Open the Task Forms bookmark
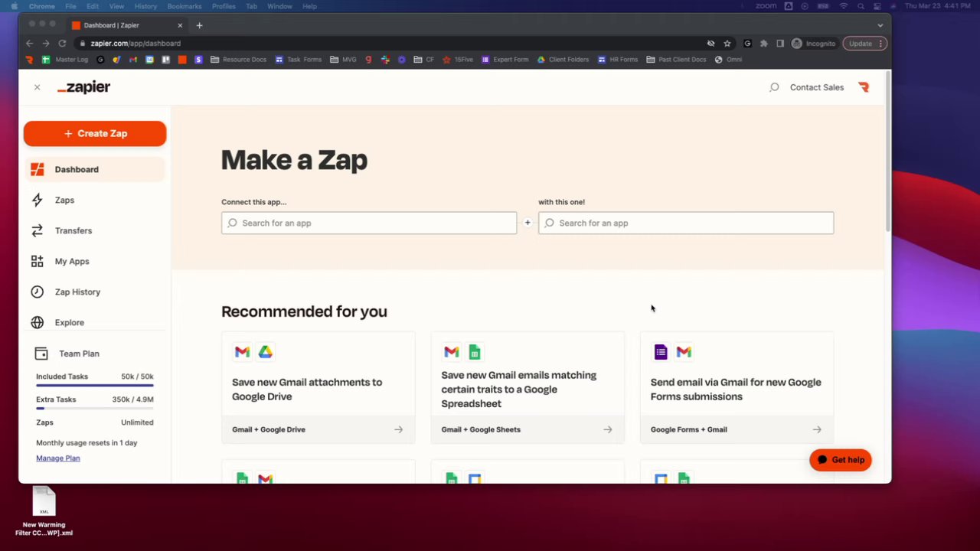Viewport: 980px width, 551px height. point(298,60)
